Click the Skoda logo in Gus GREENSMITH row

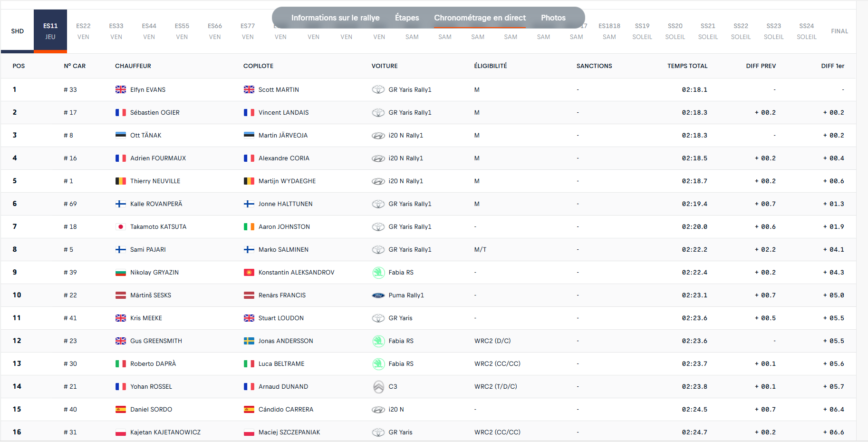coord(378,341)
